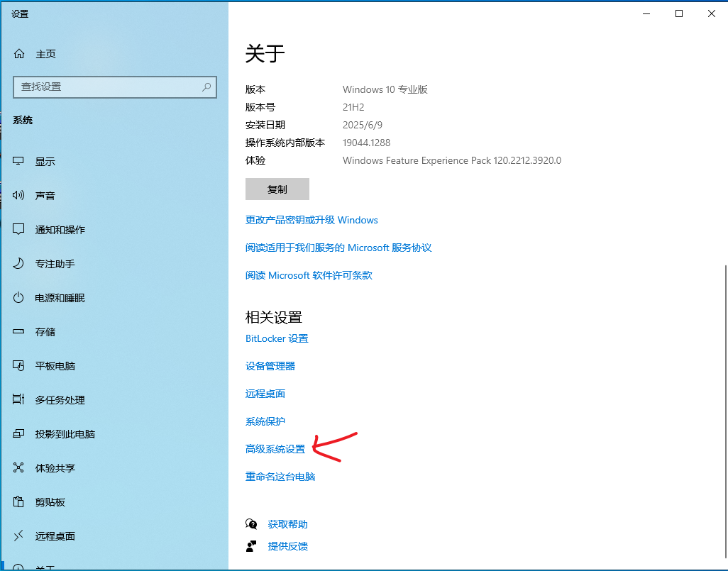Screen dimensions: 728x571
Task: Open 阅读 Microsoft 软件许可条款 link
Action: 309,275
